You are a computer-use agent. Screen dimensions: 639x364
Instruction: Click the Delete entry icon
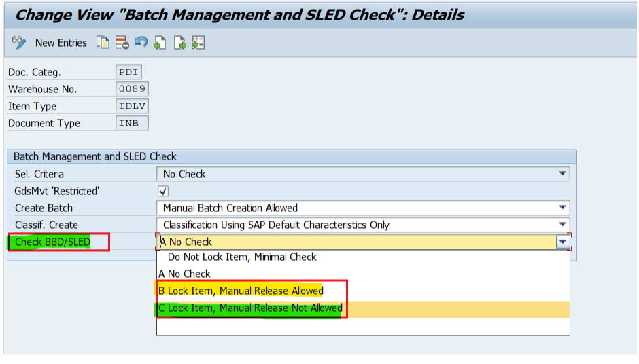122,42
